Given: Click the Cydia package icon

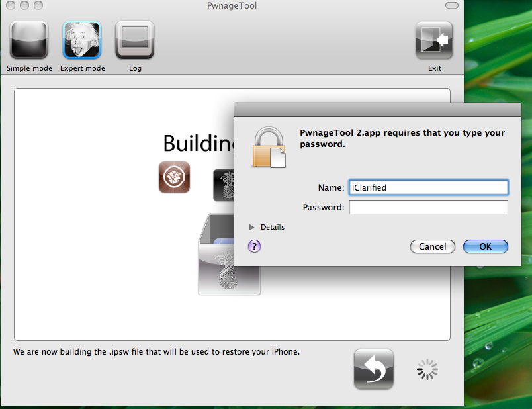Looking at the screenshot, I should pos(175,177).
